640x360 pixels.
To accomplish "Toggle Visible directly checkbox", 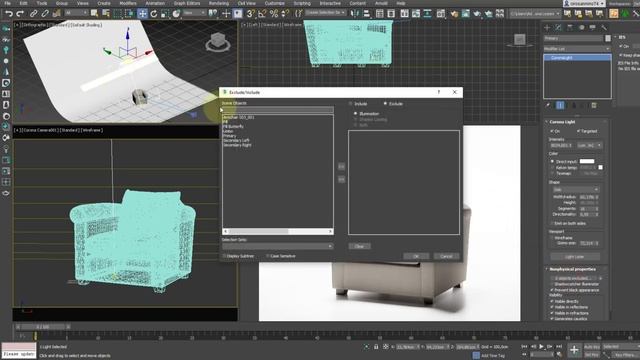I will pyautogui.click(x=552, y=301).
